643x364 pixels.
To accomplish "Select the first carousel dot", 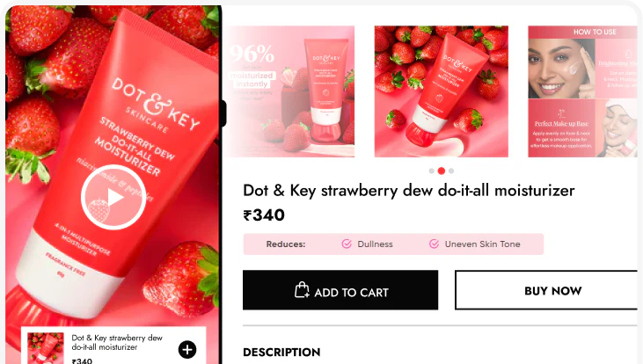I will (x=431, y=171).
